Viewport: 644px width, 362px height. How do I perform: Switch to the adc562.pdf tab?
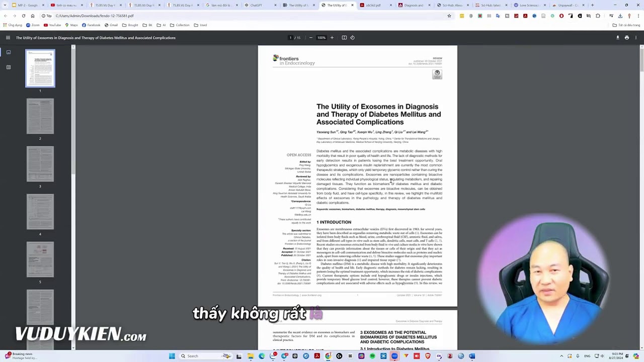coord(376,5)
